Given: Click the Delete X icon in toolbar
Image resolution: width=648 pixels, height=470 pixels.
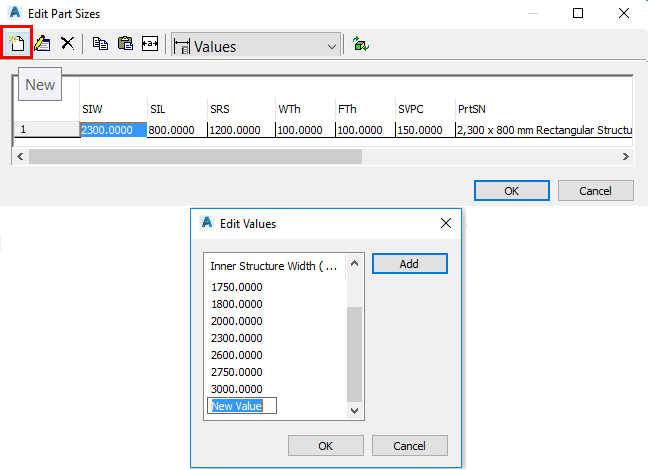Looking at the screenshot, I should pyautogui.click(x=67, y=43).
